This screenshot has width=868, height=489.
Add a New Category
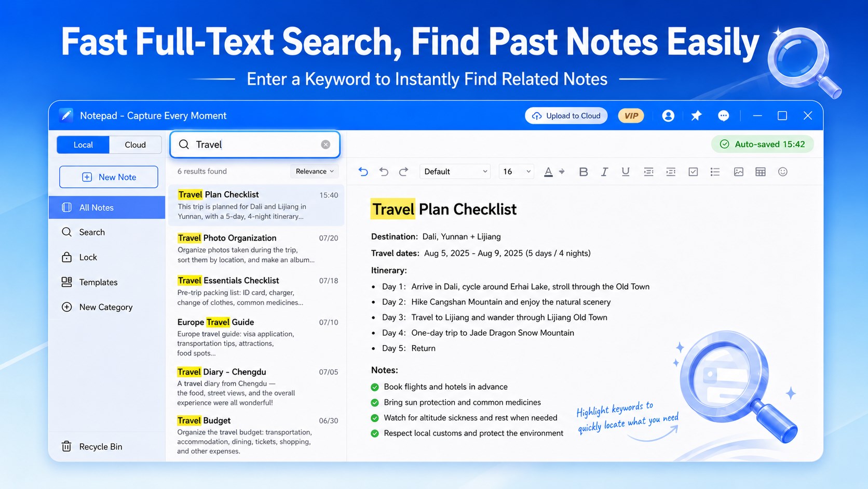(107, 307)
